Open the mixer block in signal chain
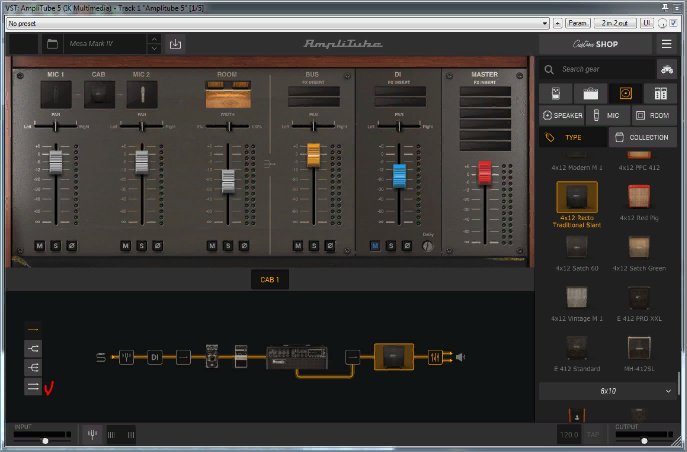The width and height of the screenshot is (687, 452). click(x=435, y=357)
